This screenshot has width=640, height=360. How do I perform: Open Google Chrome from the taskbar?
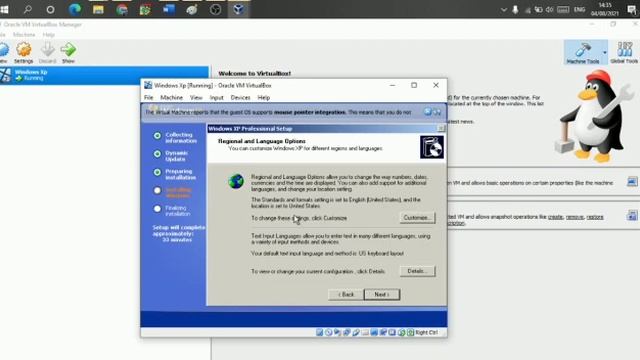pos(122,9)
